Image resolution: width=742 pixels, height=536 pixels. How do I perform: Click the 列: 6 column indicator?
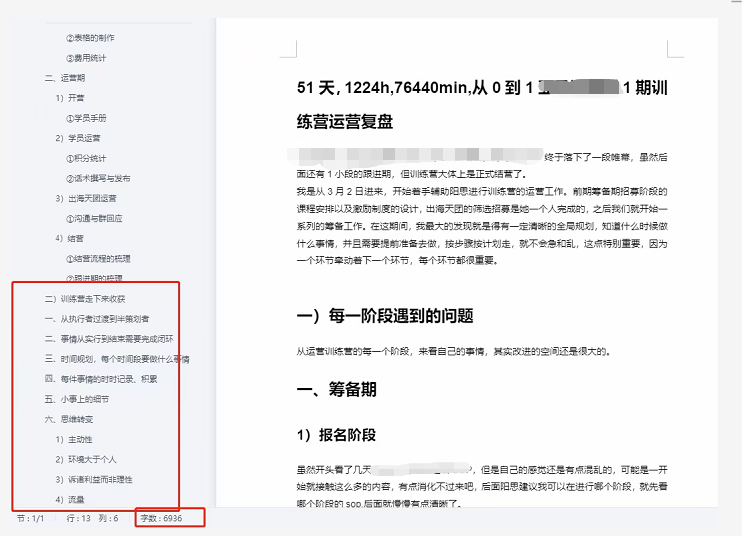(x=108, y=518)
